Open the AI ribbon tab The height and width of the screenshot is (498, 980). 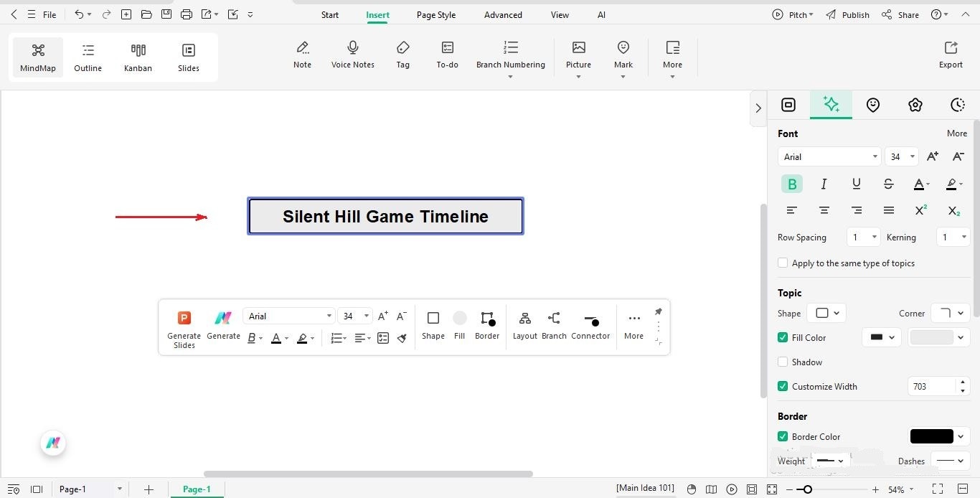click(601, 14)
